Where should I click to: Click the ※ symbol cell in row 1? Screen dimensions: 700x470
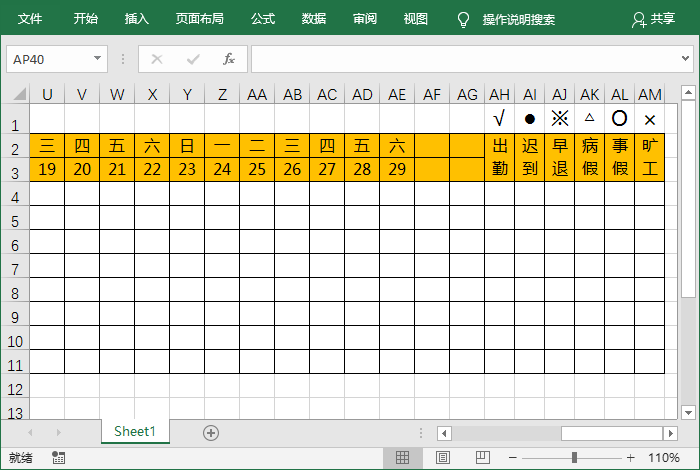point(560,119)
